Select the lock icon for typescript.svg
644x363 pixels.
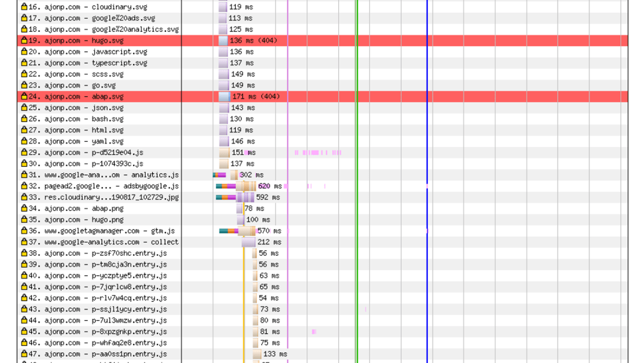coord(24,63)
